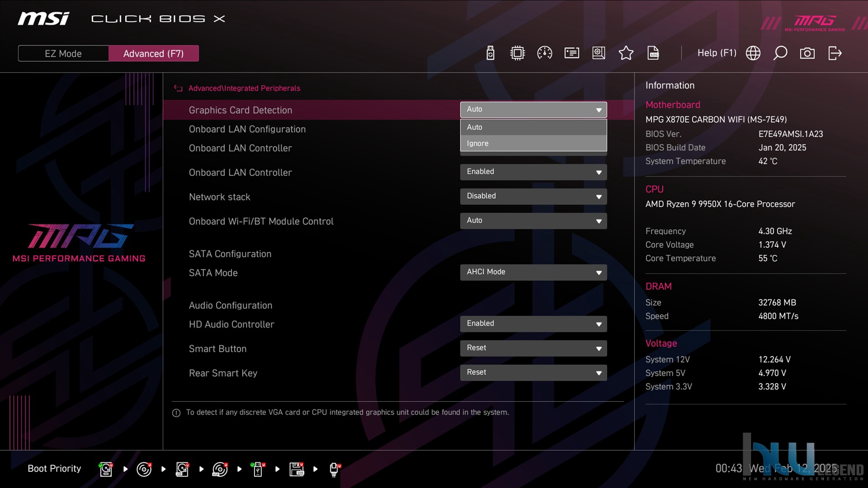Choose Auto in Graphics Card Detection list
868x488 pixels.
tap(533, 127)
